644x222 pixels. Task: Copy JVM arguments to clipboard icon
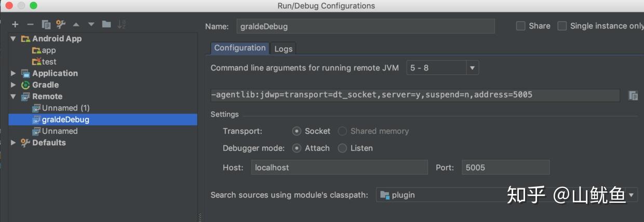click(633, 95)
